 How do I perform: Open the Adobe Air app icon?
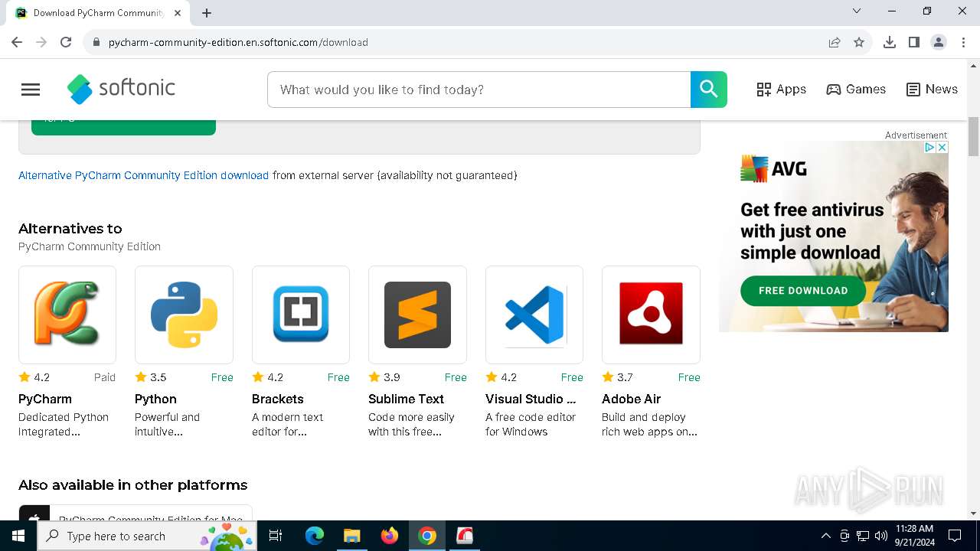tap(651, 315)
